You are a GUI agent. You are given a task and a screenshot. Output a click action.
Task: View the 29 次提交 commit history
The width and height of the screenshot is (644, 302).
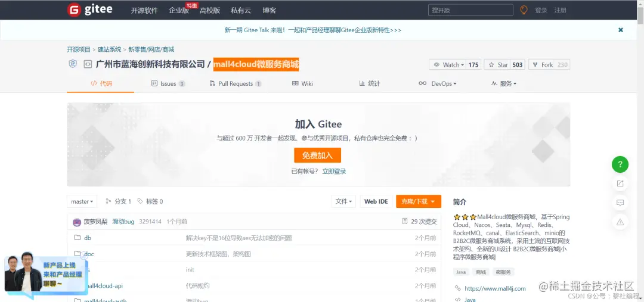coord(419,222)
